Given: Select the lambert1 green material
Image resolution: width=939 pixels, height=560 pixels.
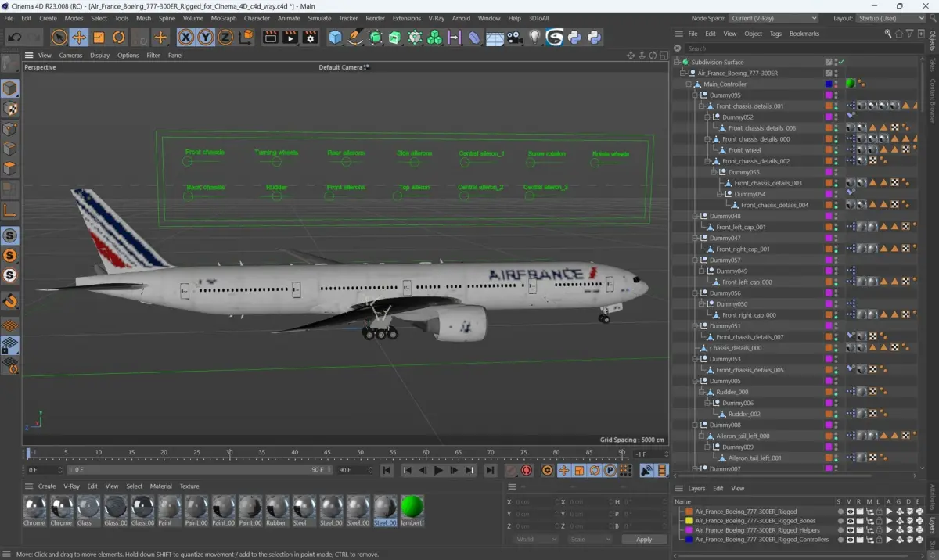Looking at the screenshot, I should pos(412,509).
